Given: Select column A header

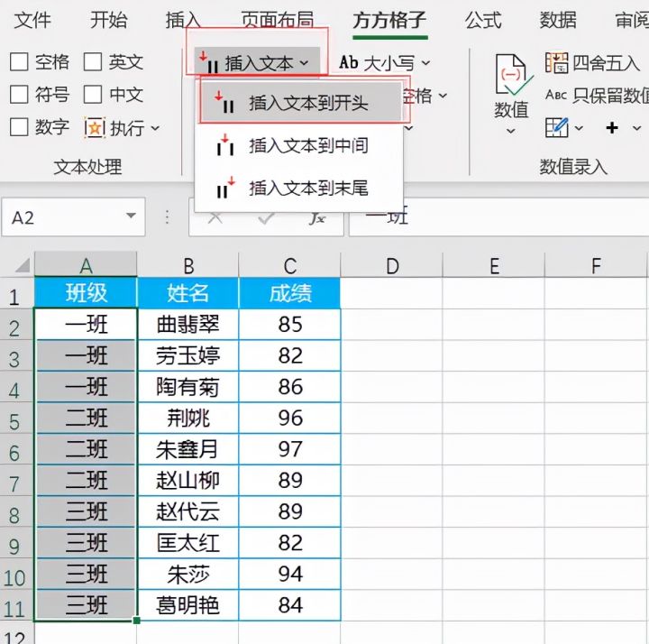Looking at the screenshot, I should [86, 265].
